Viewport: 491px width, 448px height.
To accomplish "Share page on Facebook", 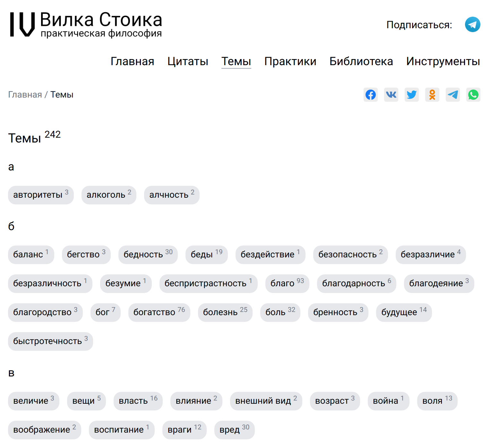I will coord(370,95).
